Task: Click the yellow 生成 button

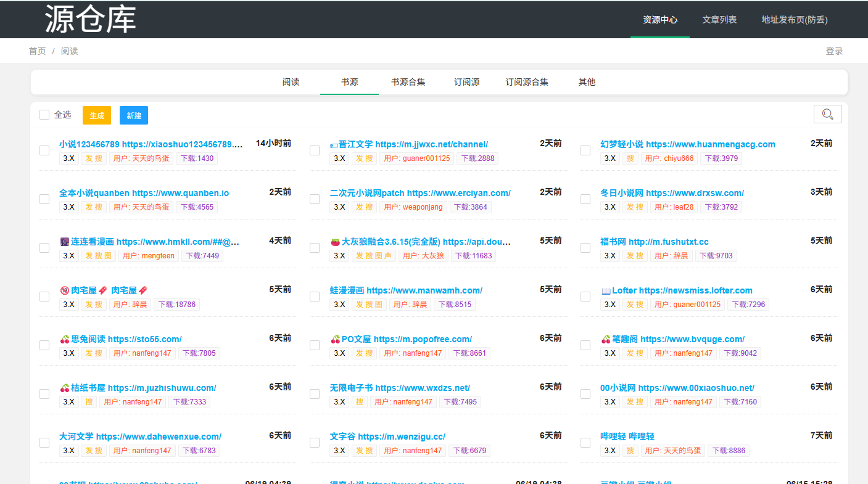Action: [97, 115]
